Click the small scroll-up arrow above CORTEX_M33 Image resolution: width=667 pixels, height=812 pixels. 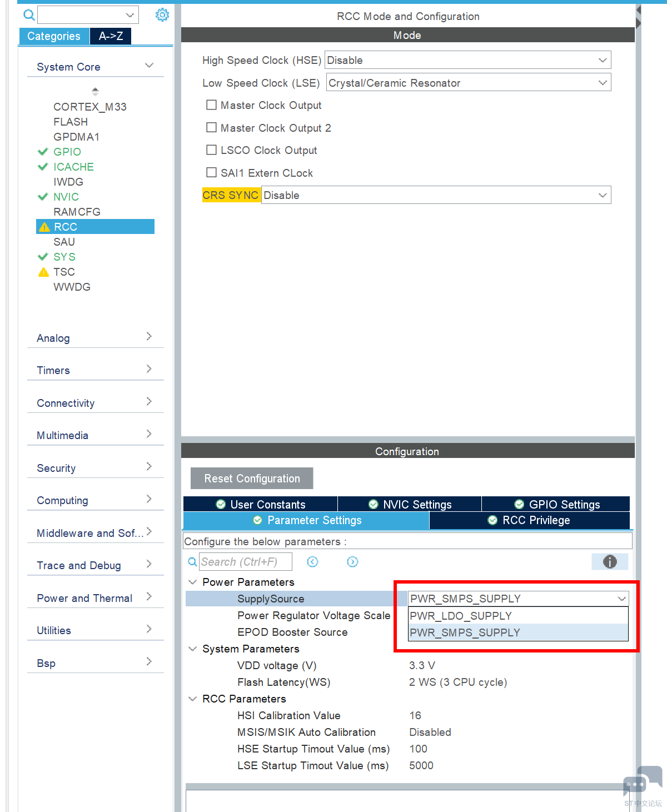(95, 91)
